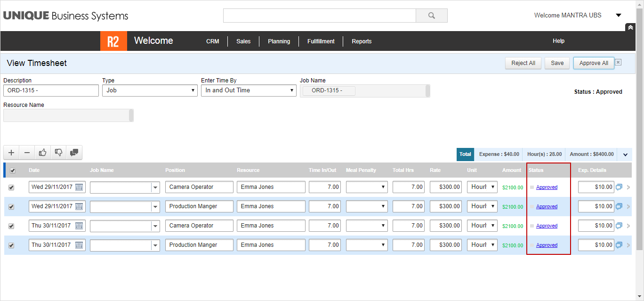The height and width of the screenshot is (301, 644).
Task: Click the R2 orange logo
Action: point(113,41)
